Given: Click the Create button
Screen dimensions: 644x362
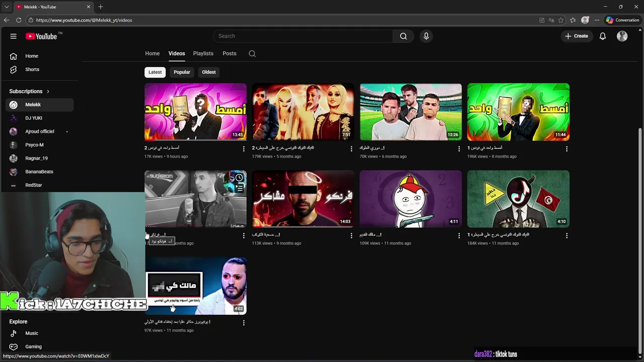Looking at the screenshot, I should point(577,36).
